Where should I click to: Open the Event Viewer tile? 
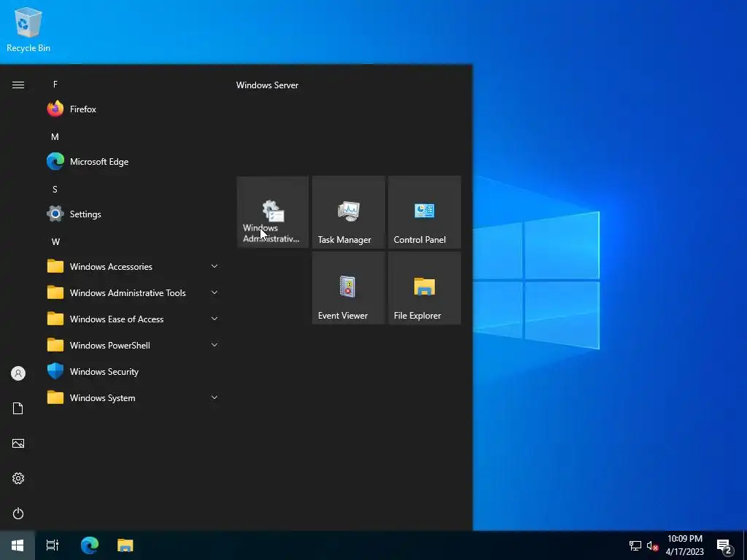click(x=348, y=288)
